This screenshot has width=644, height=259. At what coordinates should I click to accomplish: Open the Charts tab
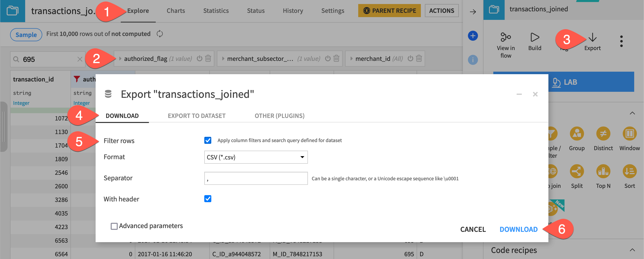coord(176,11)
